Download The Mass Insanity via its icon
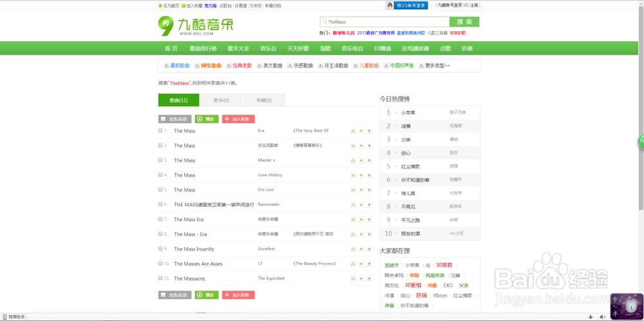The width and height of the screenshot is (644, 321). 369,249
